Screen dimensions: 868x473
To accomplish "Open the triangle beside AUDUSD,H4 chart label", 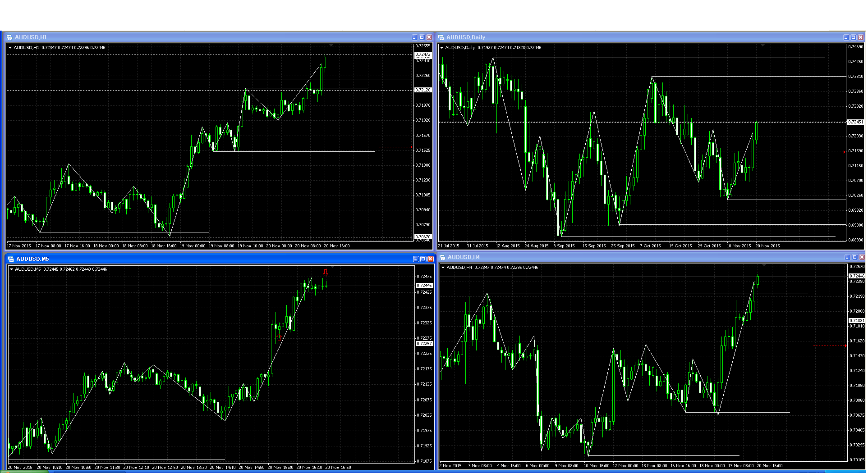I will coord(443,268).
